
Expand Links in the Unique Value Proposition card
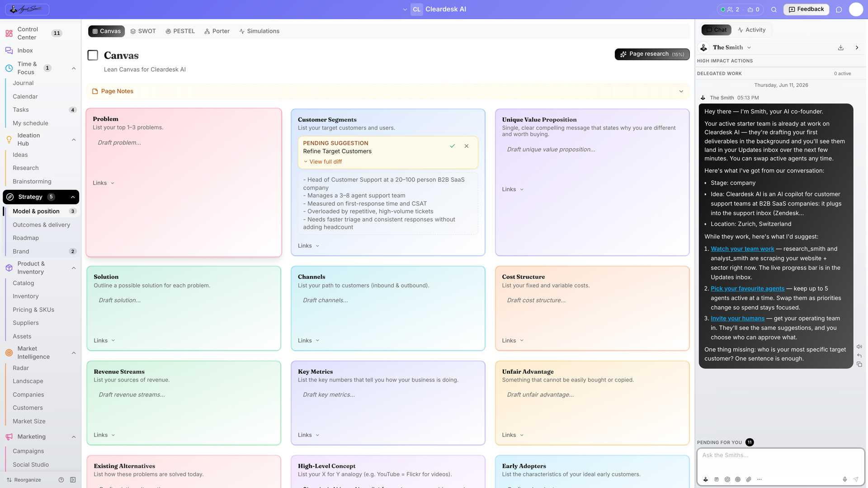pos(513,189)
